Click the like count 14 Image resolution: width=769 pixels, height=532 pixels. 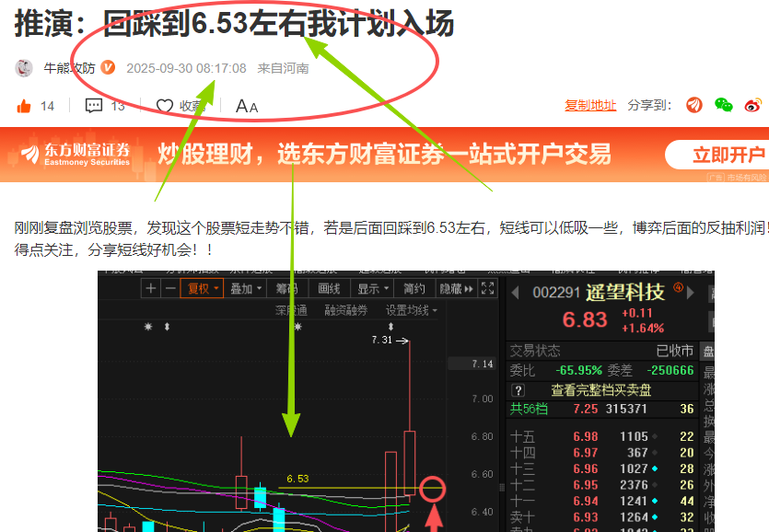[x=47, y=106]
